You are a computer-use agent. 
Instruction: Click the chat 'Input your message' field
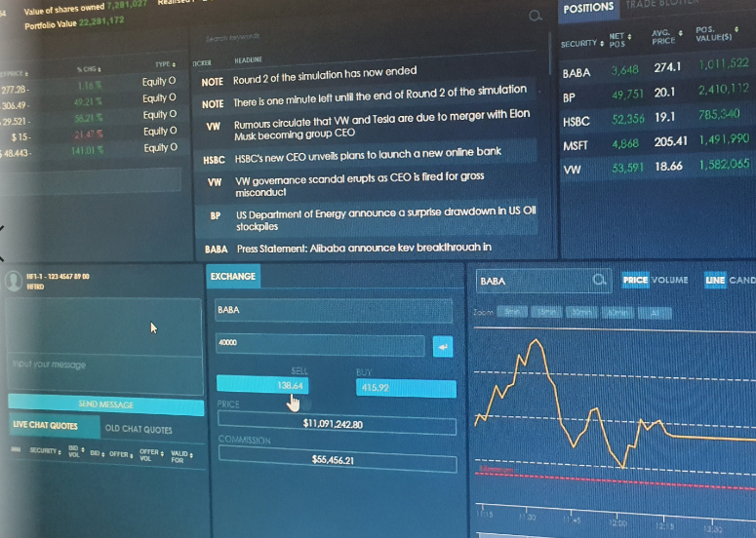(x=105, y=374)
